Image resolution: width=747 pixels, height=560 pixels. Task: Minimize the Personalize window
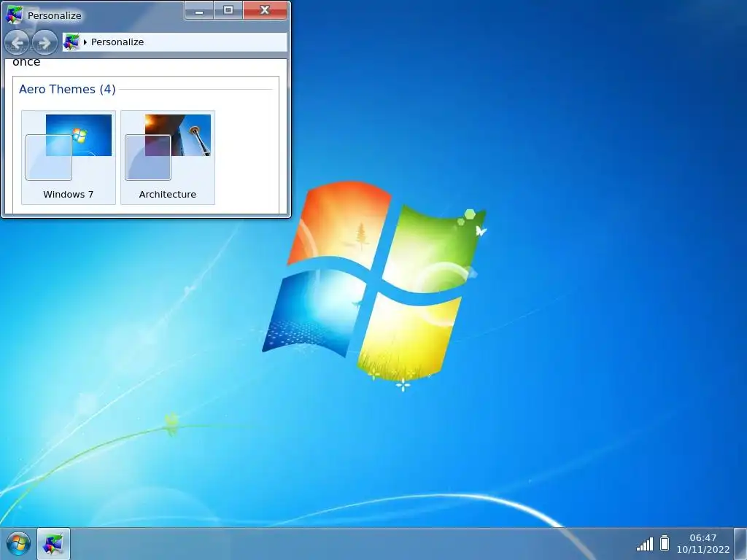point(199,10)
